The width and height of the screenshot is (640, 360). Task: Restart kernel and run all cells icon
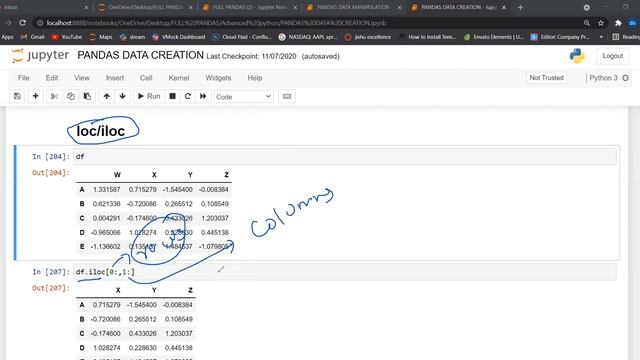[203, 96]
